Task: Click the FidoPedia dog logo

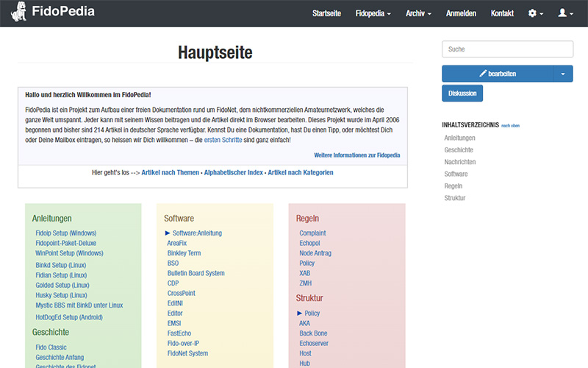Action: (x=19, y=12)
